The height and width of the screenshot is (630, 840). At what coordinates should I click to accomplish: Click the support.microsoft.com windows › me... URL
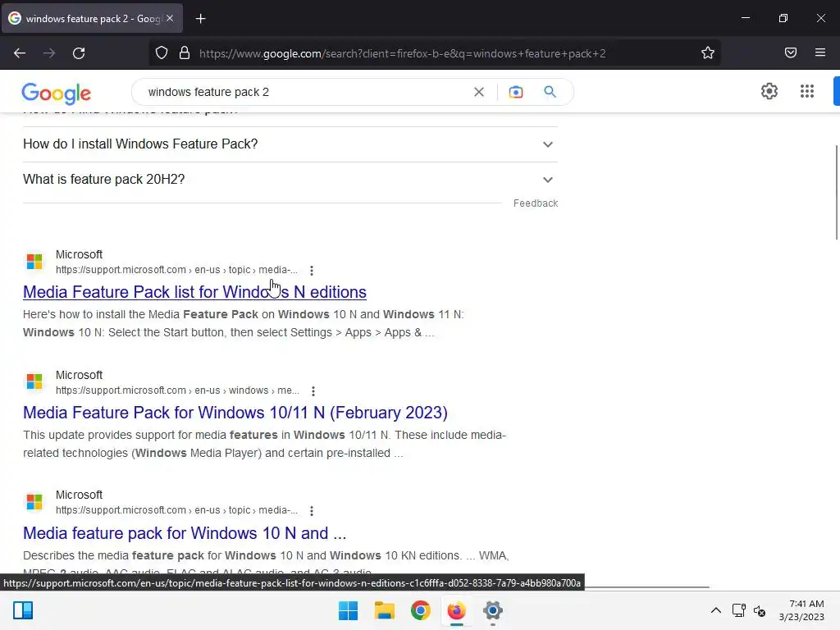[177, 390]
